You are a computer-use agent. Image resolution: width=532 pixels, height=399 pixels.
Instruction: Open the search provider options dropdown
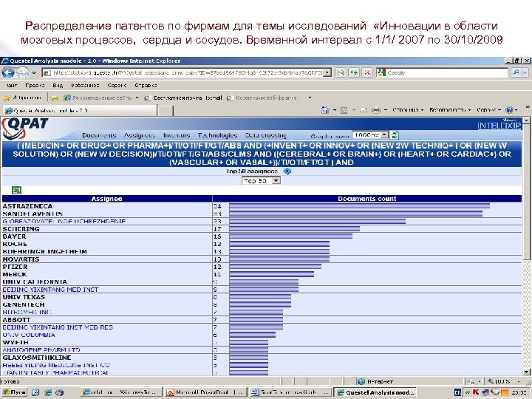pos(525,72)
